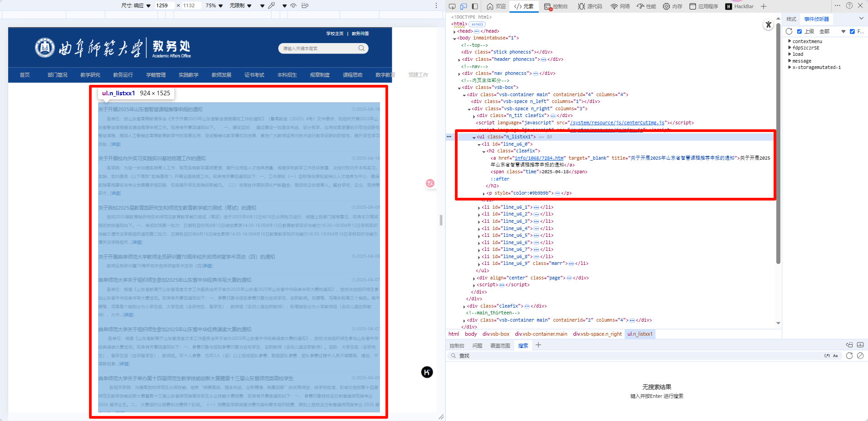This screenshot has width=868, height=421.
Task: Clear search results with the circle-slash icon
Action: coord(860,356)
